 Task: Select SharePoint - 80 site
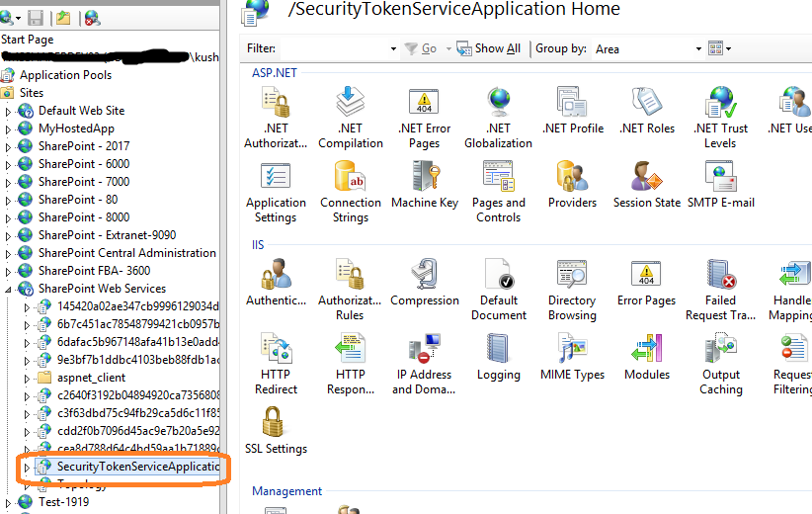(78, 200)
